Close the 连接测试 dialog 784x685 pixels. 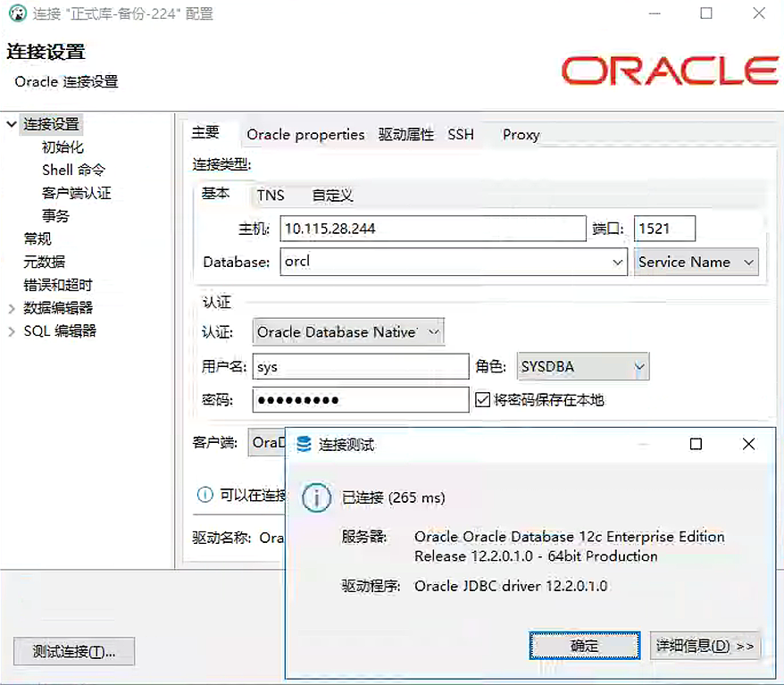(x=748, y=444)
